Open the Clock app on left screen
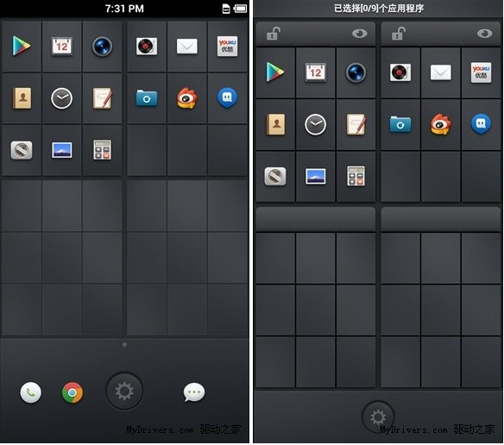The height and width of the screenshot is (445, 504). [x=62, y=98]
